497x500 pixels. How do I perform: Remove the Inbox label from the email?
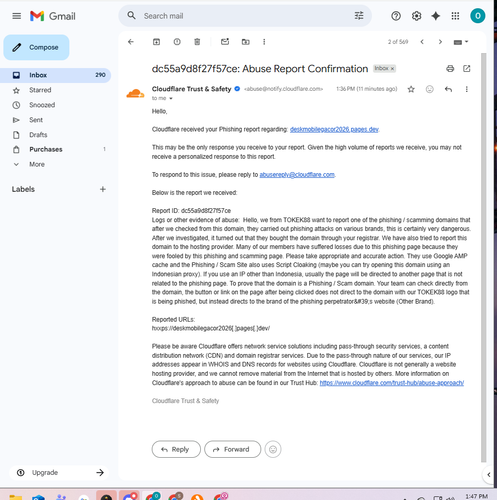392,69
